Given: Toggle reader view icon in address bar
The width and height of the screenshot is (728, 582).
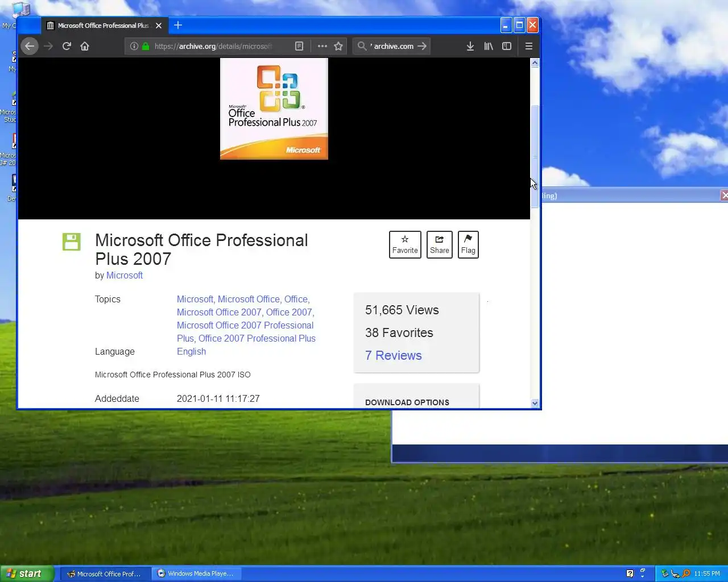Looking at the screenshot, I should coord(299,46).
